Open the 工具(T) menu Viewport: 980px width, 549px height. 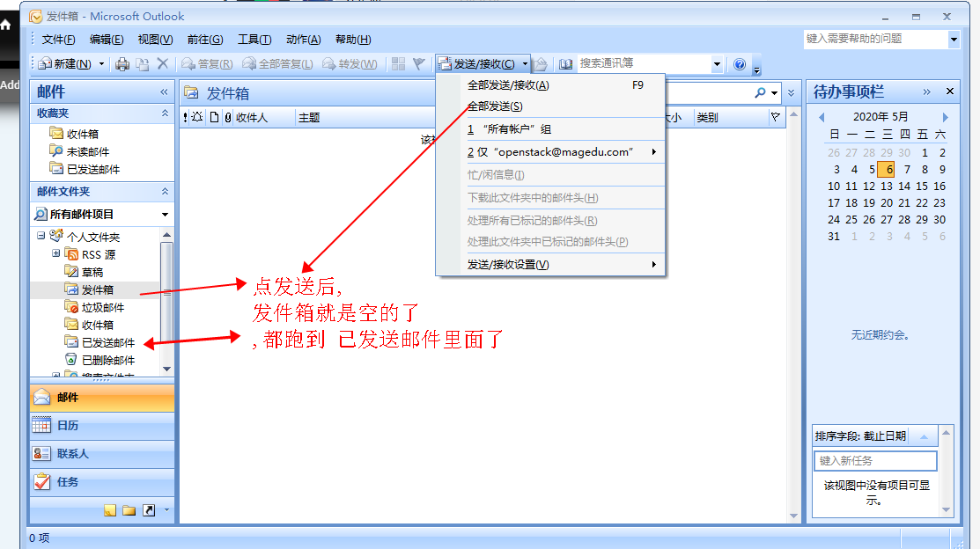(254, 40)
